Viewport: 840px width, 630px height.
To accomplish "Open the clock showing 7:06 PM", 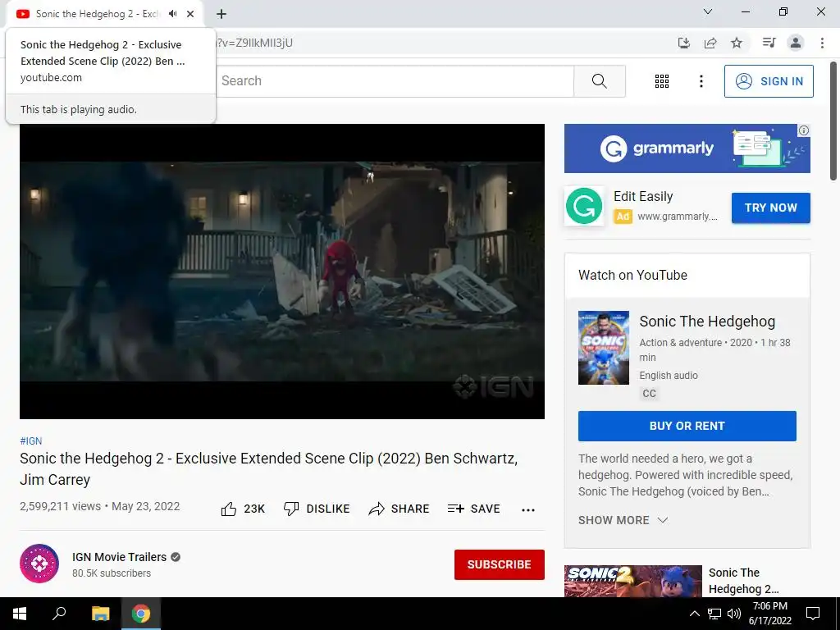I will click(769, 614).
